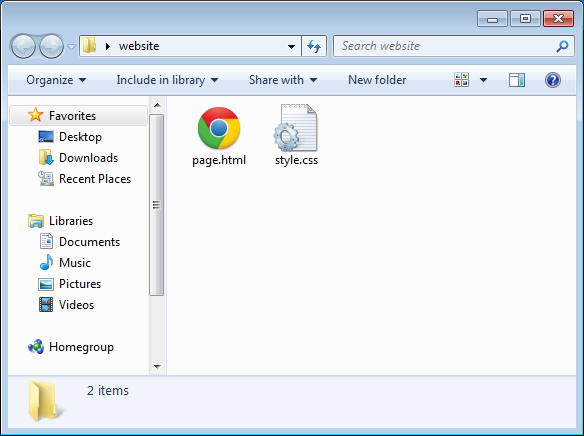Image resolution: width=584 pixels, height=436 pixels.
Task: Click in the Search website field
Action: coord(454,46)
